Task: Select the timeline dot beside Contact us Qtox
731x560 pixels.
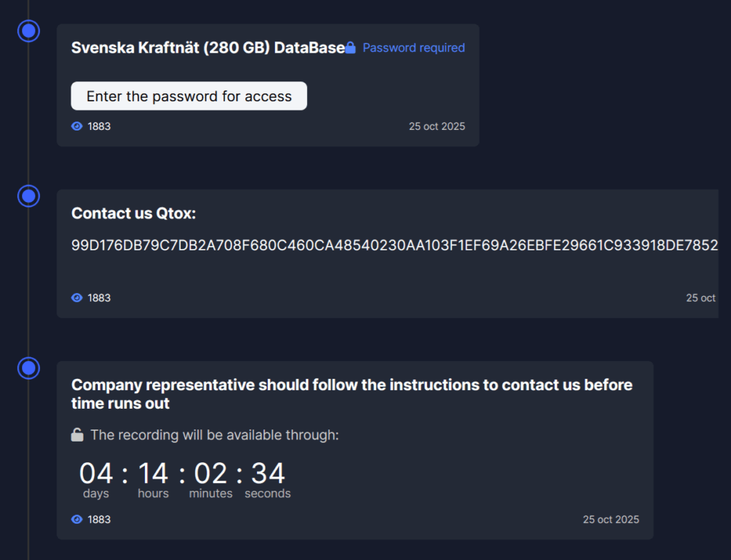Action: (x=29, y=195)
